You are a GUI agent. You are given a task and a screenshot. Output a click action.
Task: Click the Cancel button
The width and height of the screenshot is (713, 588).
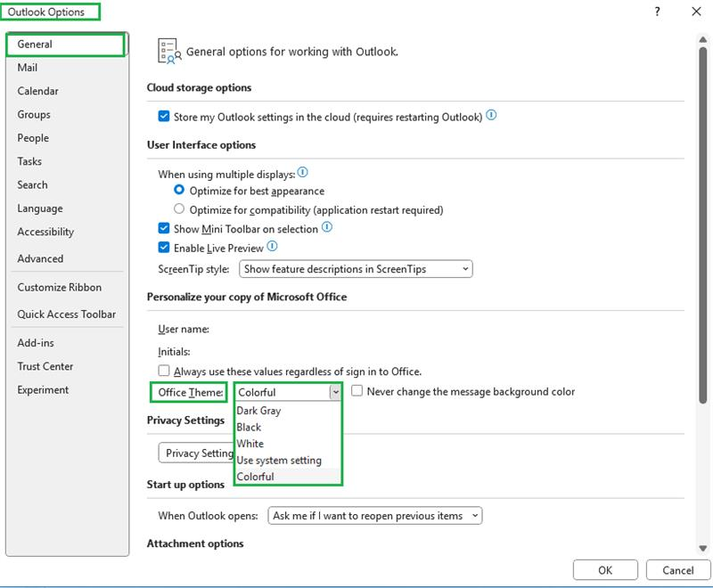pos(678,570)
